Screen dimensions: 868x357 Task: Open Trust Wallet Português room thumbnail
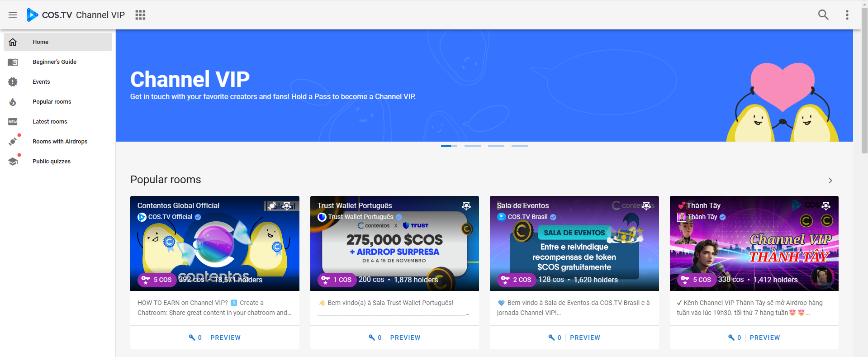tap(394, 243)
